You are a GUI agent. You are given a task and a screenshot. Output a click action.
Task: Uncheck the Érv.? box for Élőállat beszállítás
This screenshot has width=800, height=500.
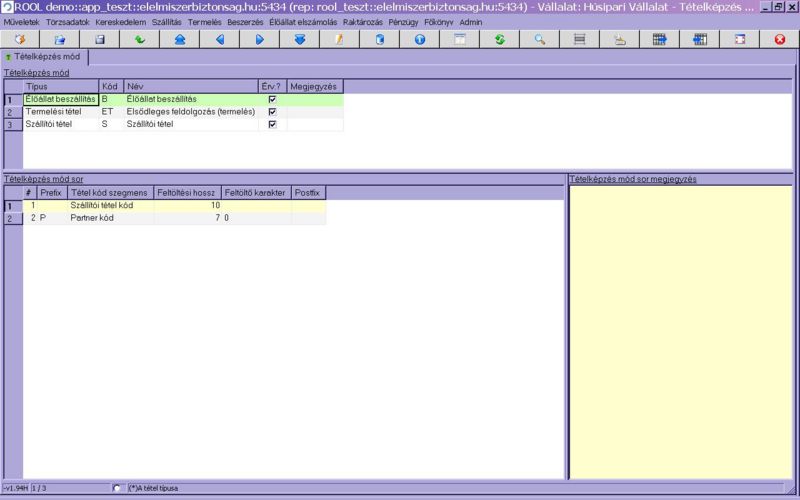coord(272,99)
